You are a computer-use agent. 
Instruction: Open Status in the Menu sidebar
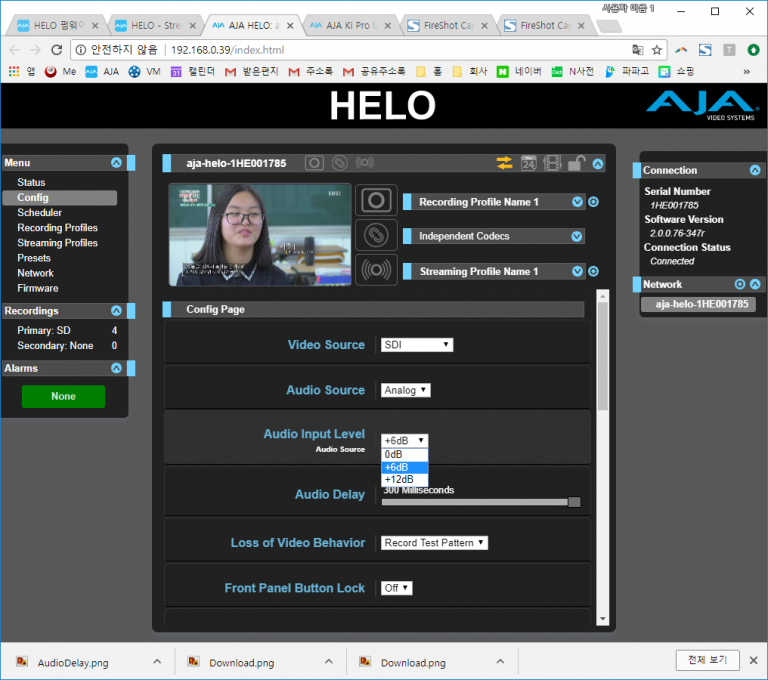tap(31, 182)
